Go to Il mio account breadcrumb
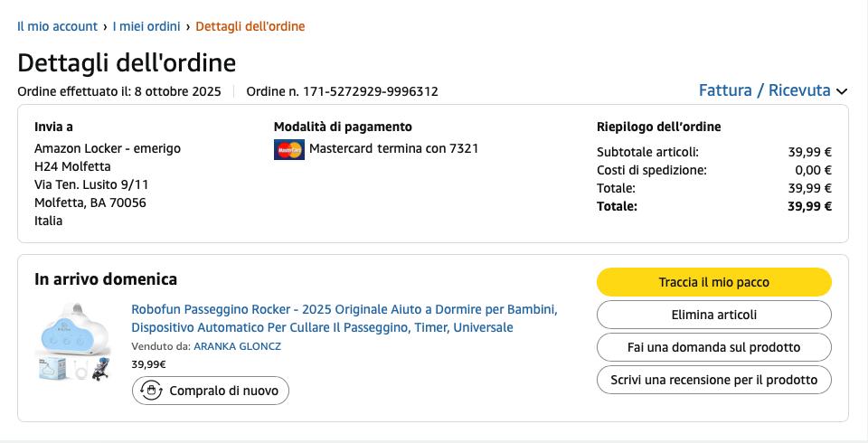The image size is (868, 443). [57, 26]
